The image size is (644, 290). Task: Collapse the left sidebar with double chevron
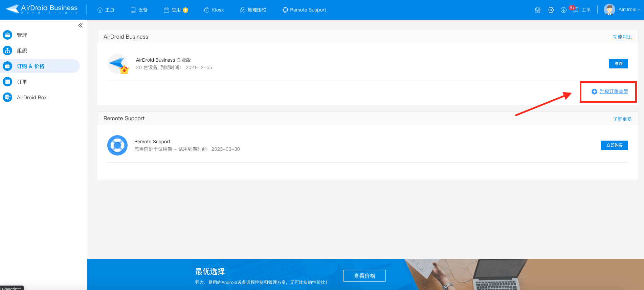click(x=81, y=25)
